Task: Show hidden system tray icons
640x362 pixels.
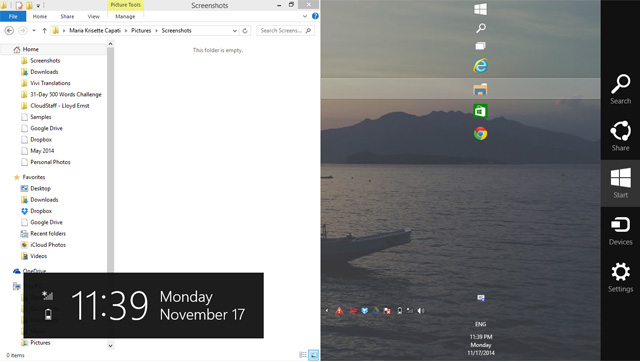Action: click(x=327, y=311)
